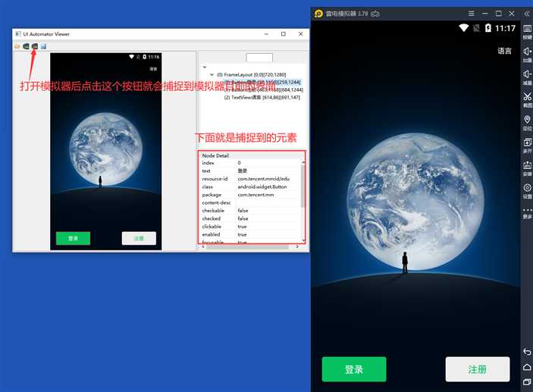Click scroll-down arrow of Node Detail table
533x392 pixels.
[x=303, y=240]
